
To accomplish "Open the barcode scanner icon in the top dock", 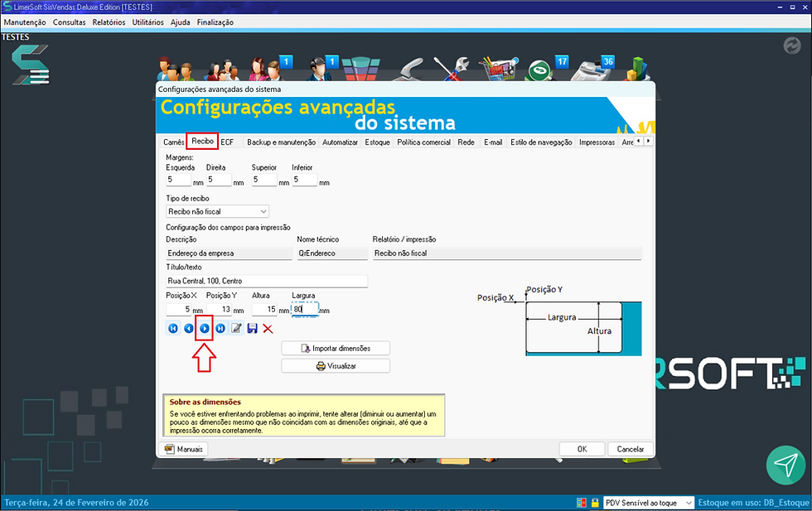I will (408, 70).
